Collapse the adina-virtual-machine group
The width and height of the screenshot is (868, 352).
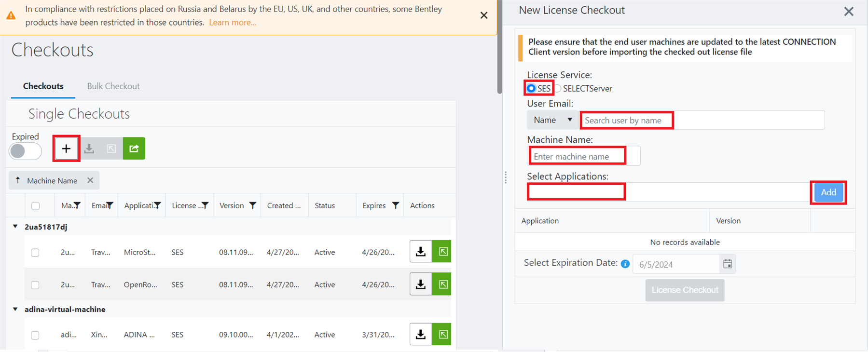(15, 309)
